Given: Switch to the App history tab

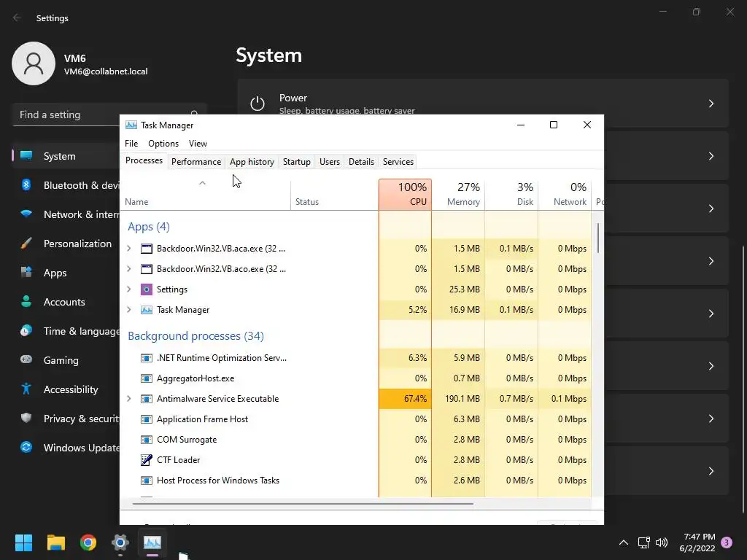Looking at the screenshot, I should click(252, 162).
